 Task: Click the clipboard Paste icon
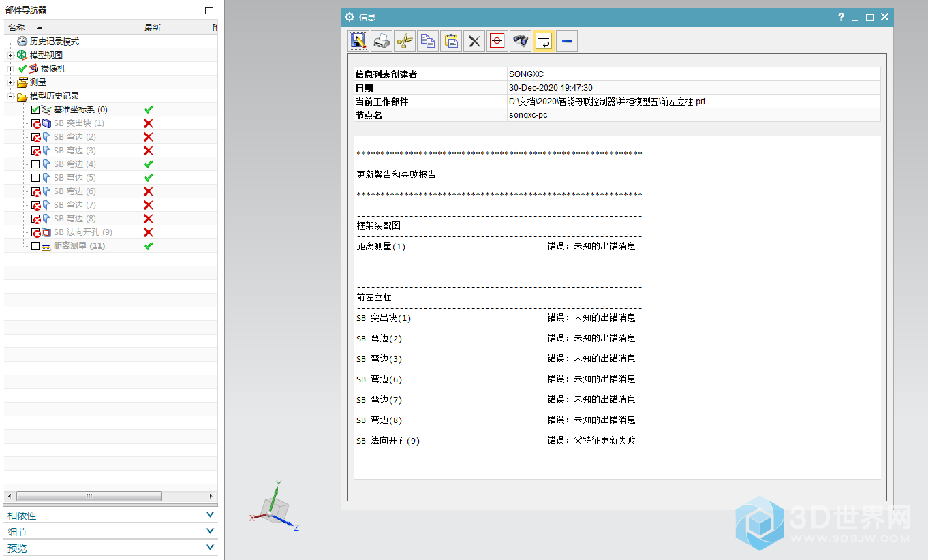(451, 41)
